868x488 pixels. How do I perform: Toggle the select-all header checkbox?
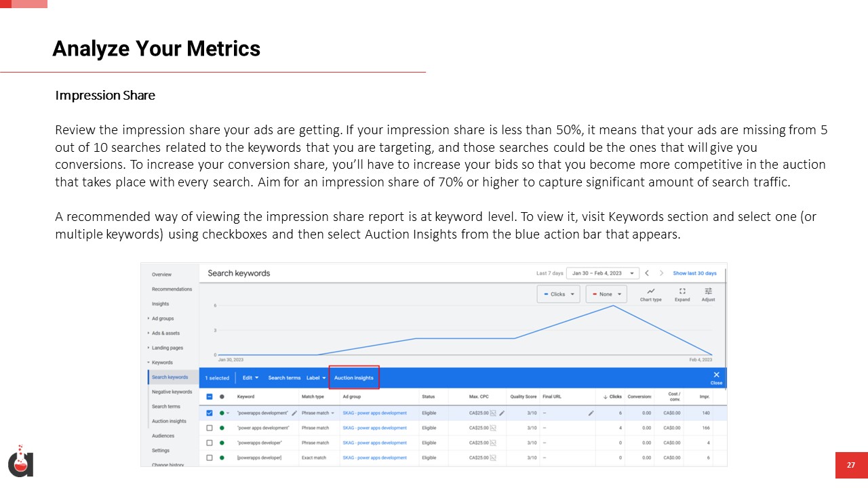209,396
